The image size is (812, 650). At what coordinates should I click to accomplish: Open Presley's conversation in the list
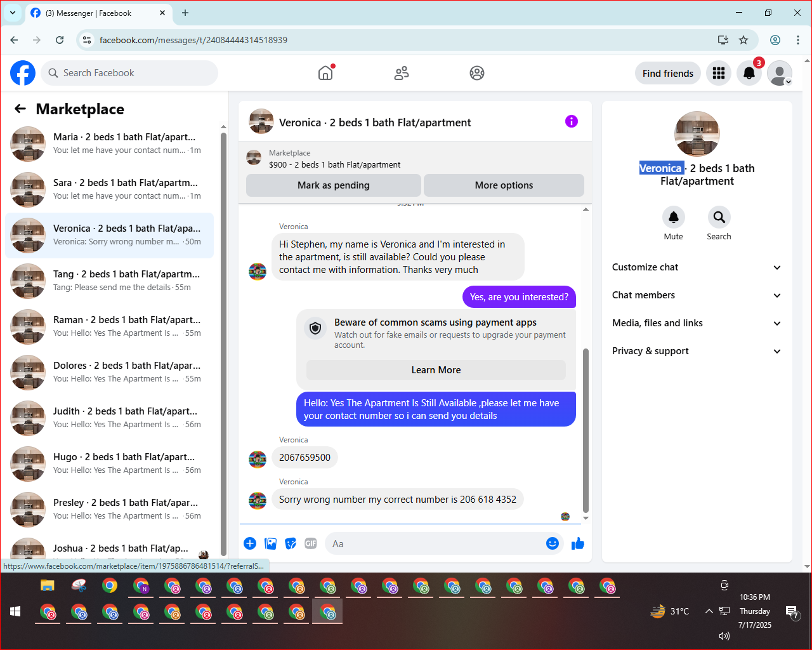(109, 510)
